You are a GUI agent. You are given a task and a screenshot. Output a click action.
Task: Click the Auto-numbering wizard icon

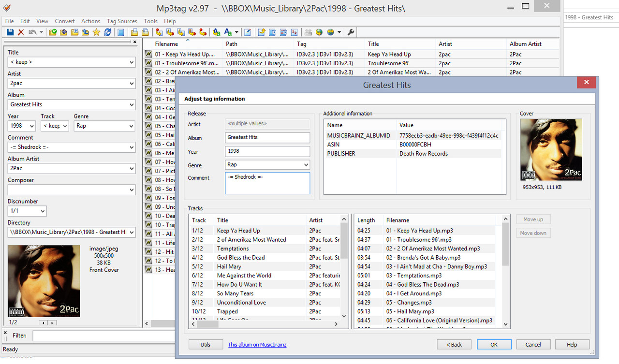[295, 32]
